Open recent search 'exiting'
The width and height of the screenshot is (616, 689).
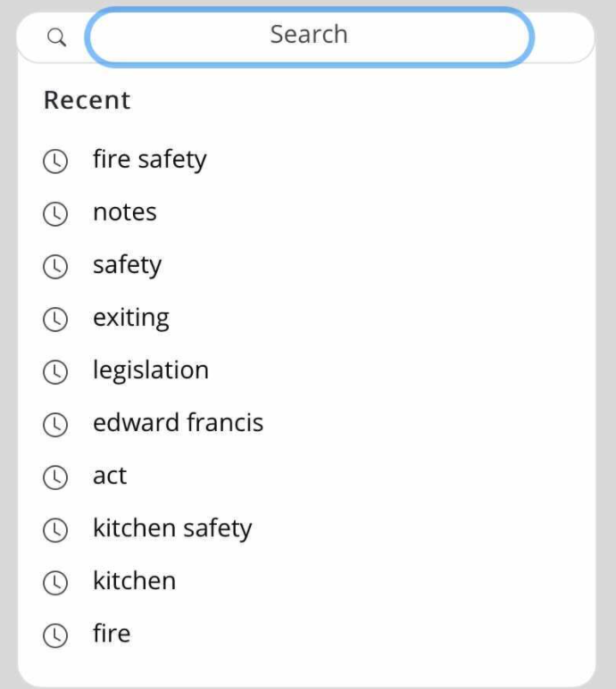130,319
